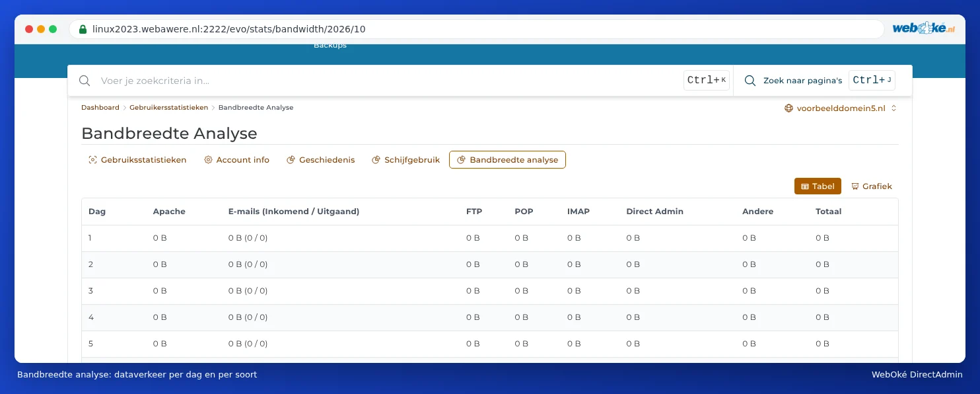Click the 'Bandbreedte Analyse' page heading
This screenshot has width=980, height=394.
[x=169, y=133]
